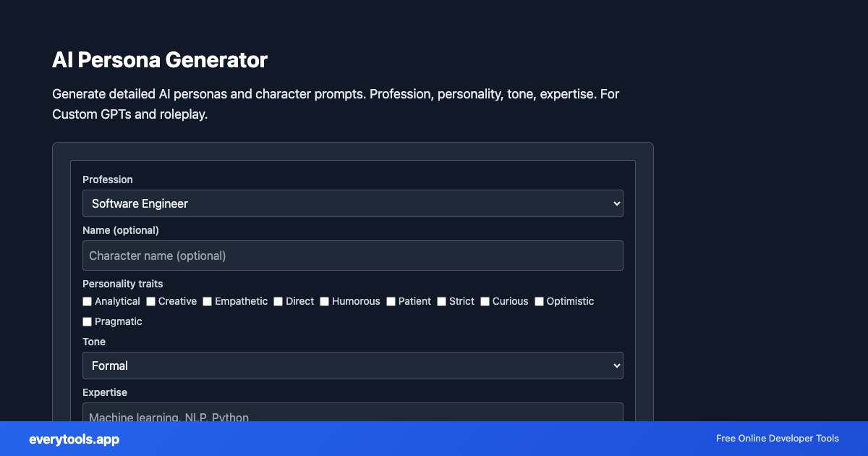Viewport: 868px width, 456px height.
Task: Enable the Analytical personality trait
Action: click(x=87, y=301)
